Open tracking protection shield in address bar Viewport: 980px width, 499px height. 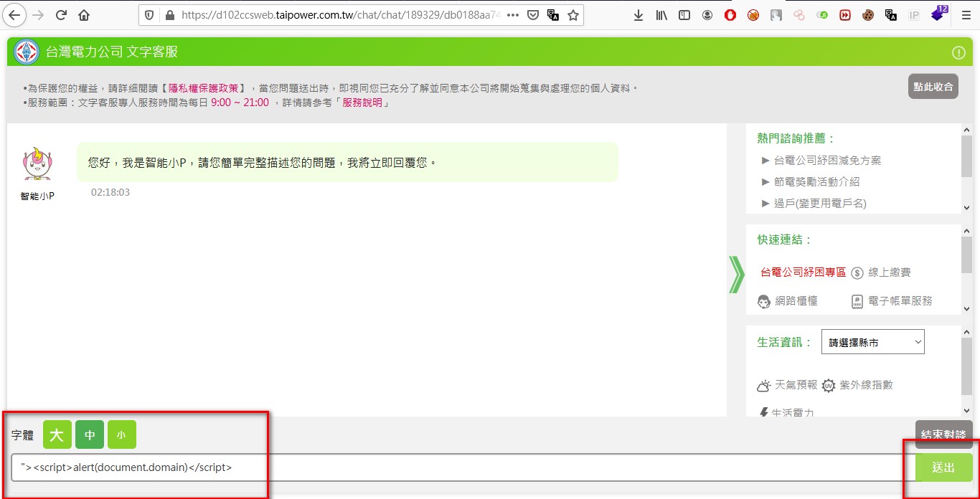(149, 15)
